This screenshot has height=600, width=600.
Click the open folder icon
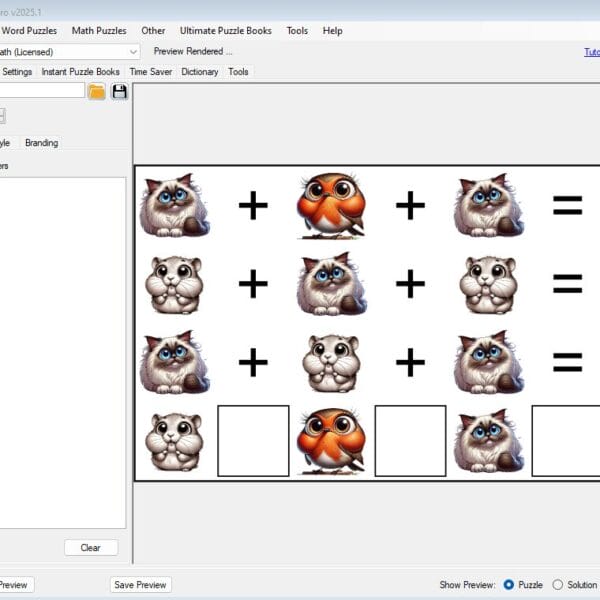point(96,91)
